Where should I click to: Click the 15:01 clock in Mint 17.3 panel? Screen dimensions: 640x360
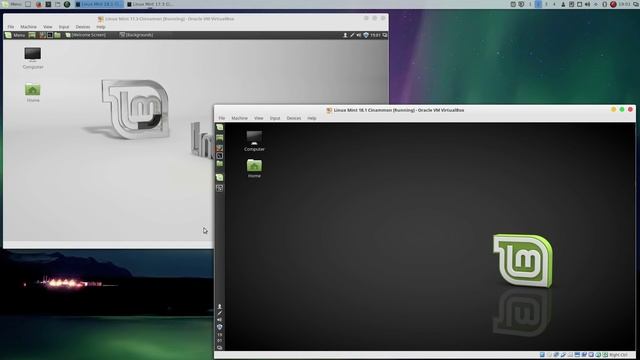click(x=376, y=35)
